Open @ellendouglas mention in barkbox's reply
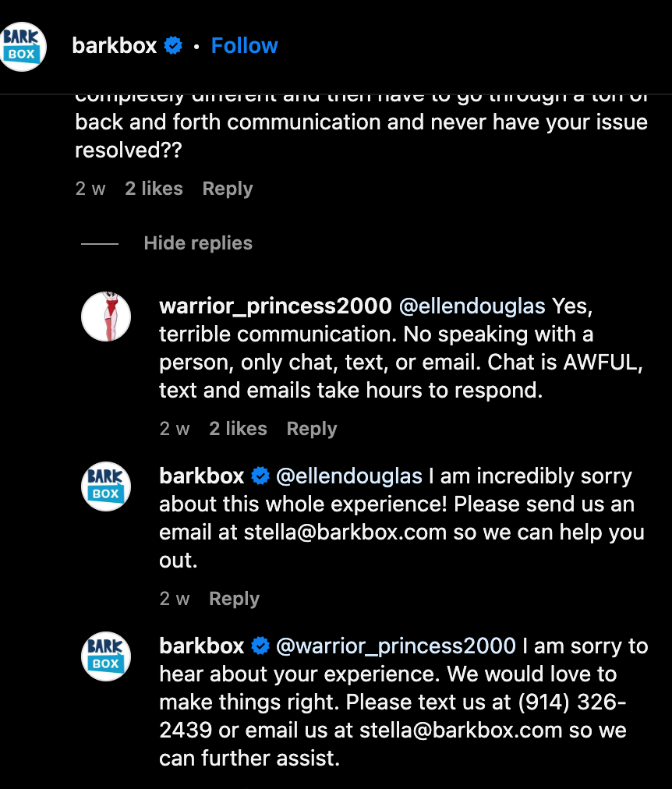 coord(349,476)
